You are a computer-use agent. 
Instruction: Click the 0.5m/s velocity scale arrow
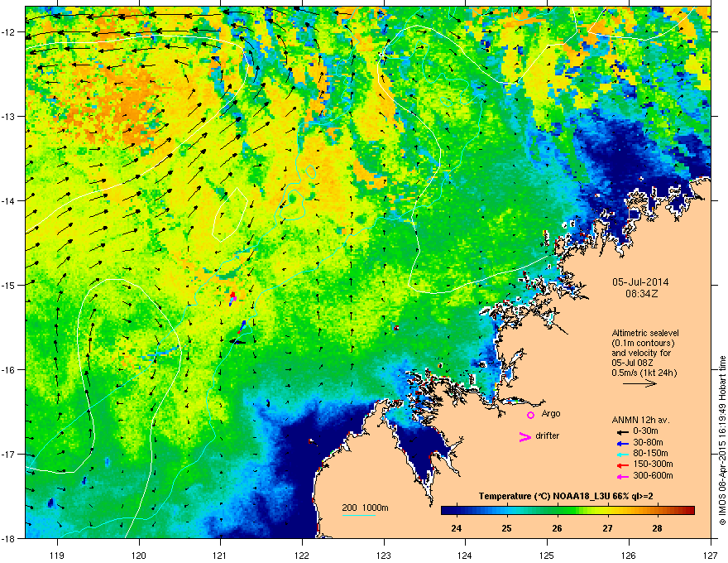[x=639, y=383]
